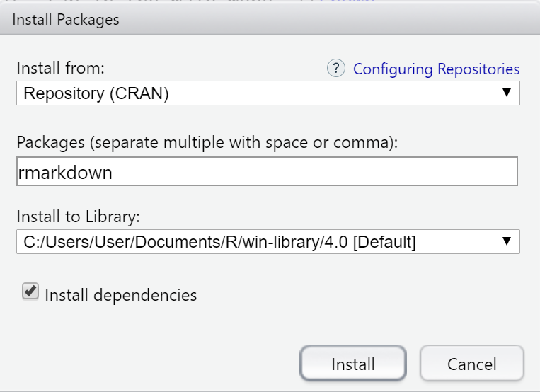Viewport: 540px width, 392px height.
Task: Click the Install button
Action: (x=353, y=364)
